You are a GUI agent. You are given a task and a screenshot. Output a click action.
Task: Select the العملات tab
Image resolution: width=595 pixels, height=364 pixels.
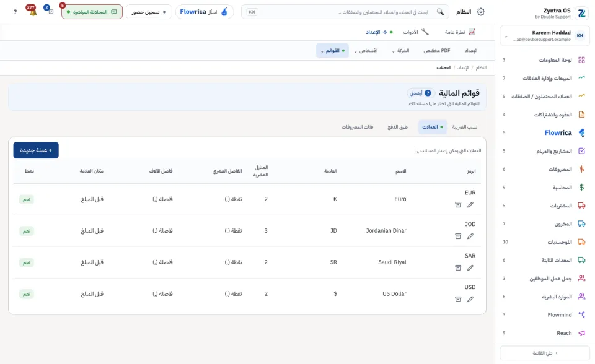[432, 127]
